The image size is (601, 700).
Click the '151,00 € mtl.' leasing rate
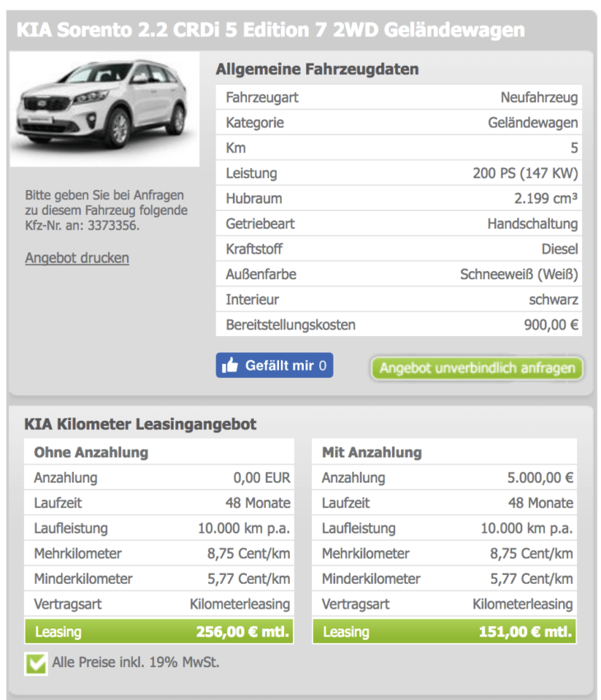point(525,632)
